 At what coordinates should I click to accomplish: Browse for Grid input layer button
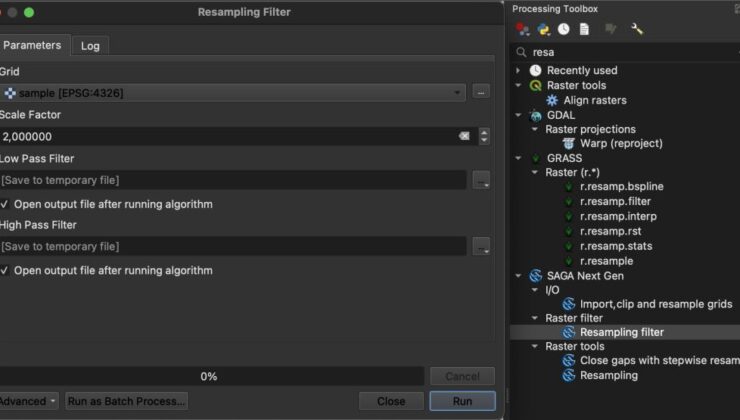(x=481, y=92)
